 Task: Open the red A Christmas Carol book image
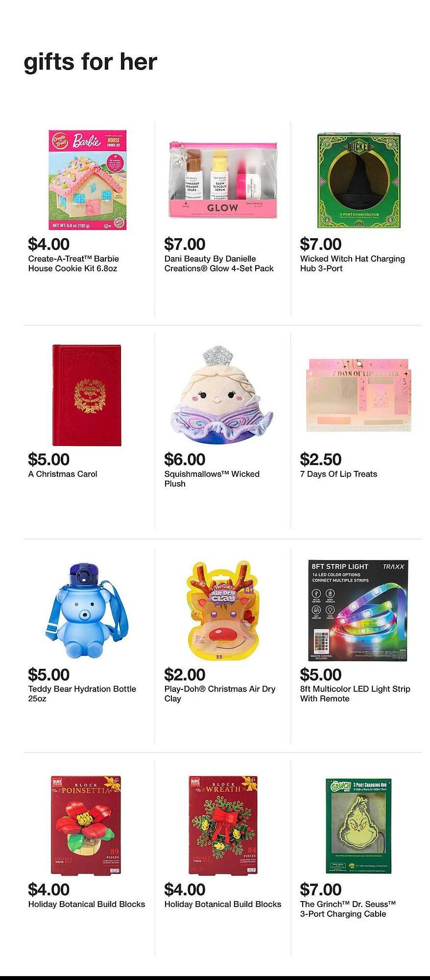pos(87,395)
